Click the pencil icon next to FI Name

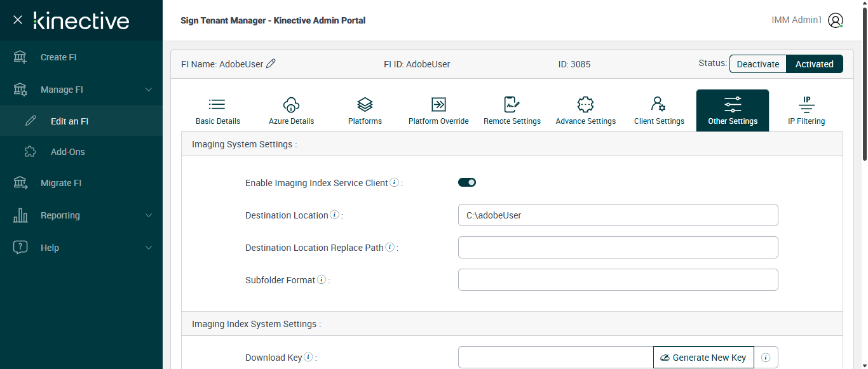(x=271, y=64)
